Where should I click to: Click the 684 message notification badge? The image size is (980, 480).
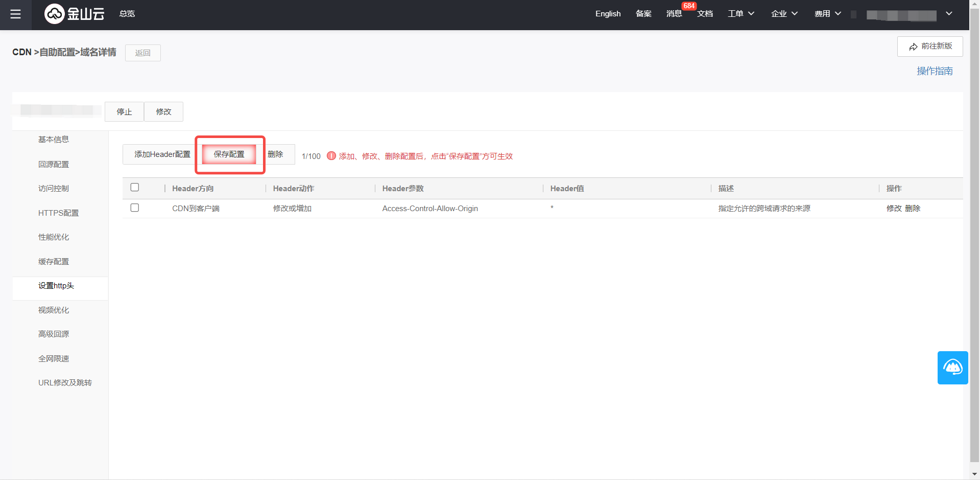[x=688, y=6]
